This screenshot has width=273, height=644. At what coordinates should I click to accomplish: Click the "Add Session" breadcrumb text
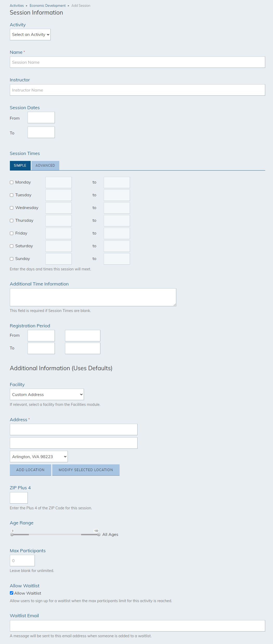(81, 5)
